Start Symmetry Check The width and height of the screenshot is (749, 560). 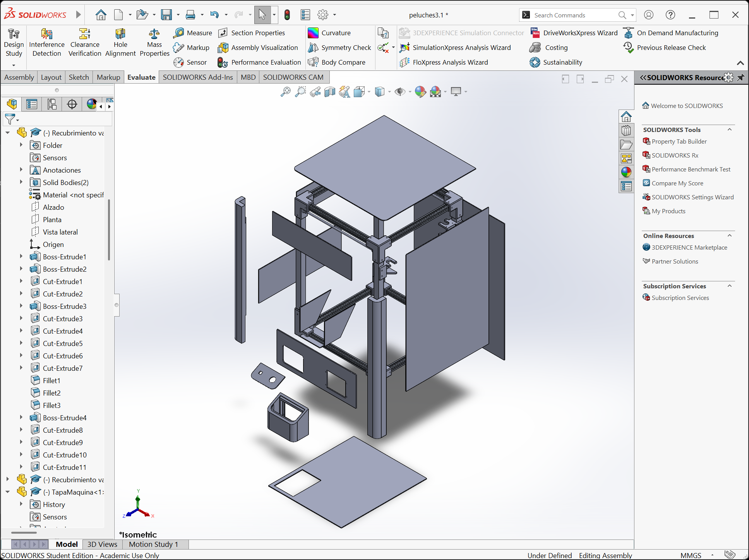(x=339, y=48)
